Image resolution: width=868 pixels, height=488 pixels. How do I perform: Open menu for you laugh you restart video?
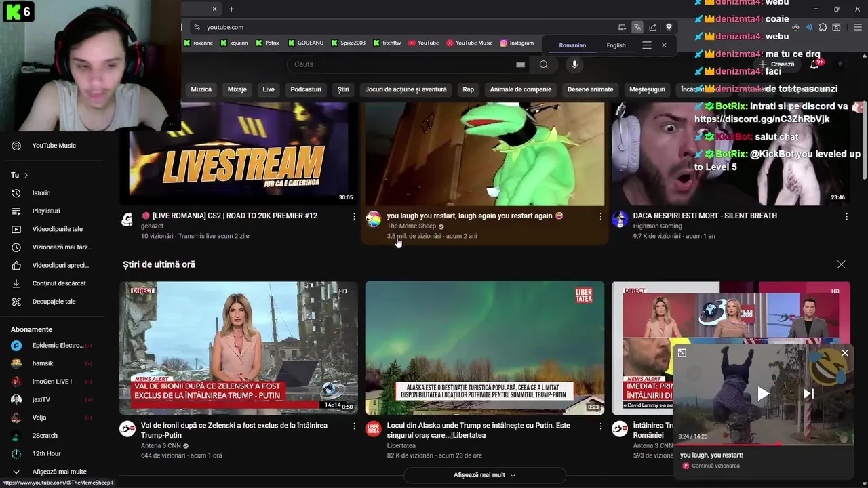coord(600,216)
